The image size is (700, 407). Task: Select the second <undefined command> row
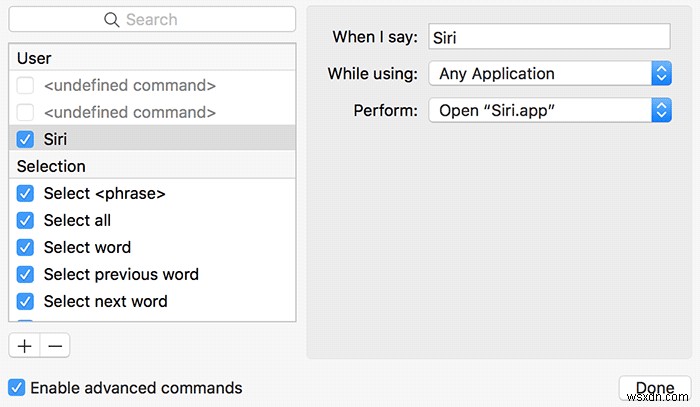pyautogui.click(x=152, y=112)
